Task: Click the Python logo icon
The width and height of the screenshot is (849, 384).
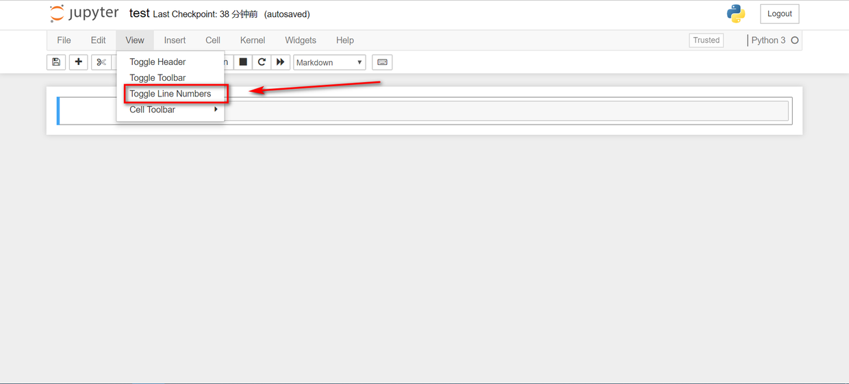Action: [x=736, y=14]
